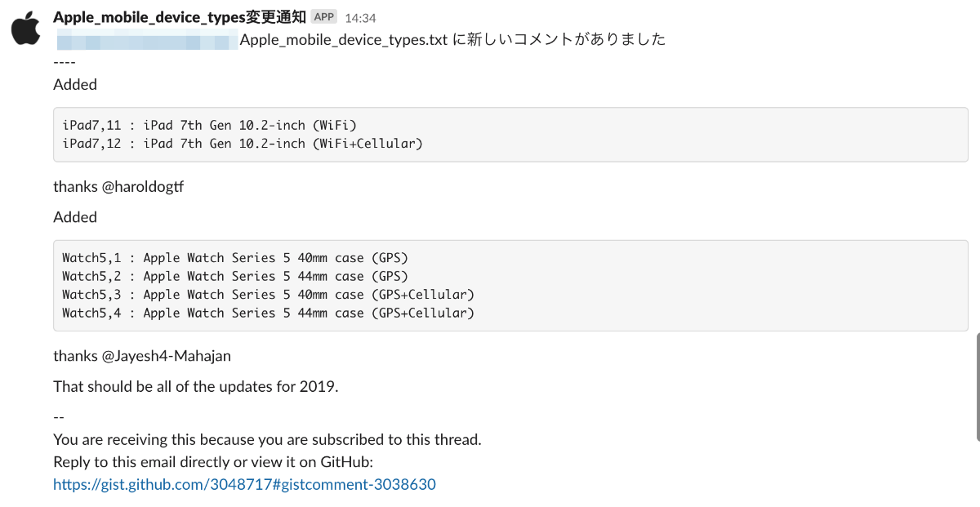Click the APP badge next to sender
This screenshot has width=980, height=507.
click(x=324, y=17)
